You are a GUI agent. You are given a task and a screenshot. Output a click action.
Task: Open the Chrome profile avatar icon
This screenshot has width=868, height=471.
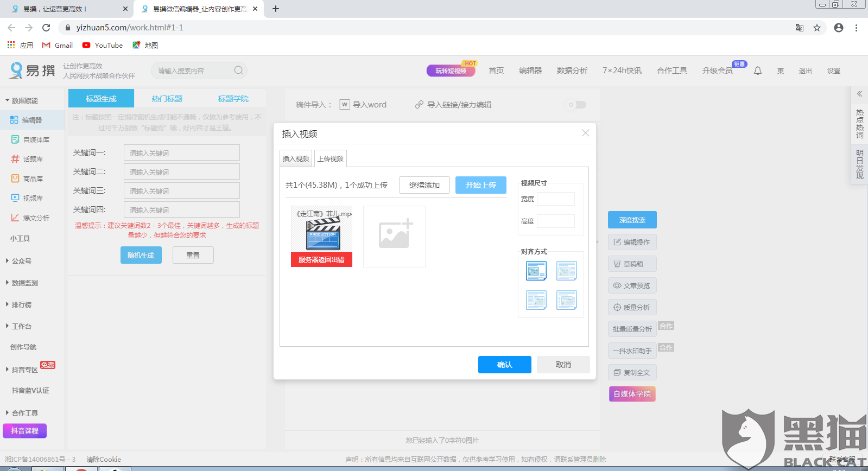[839, 28]
